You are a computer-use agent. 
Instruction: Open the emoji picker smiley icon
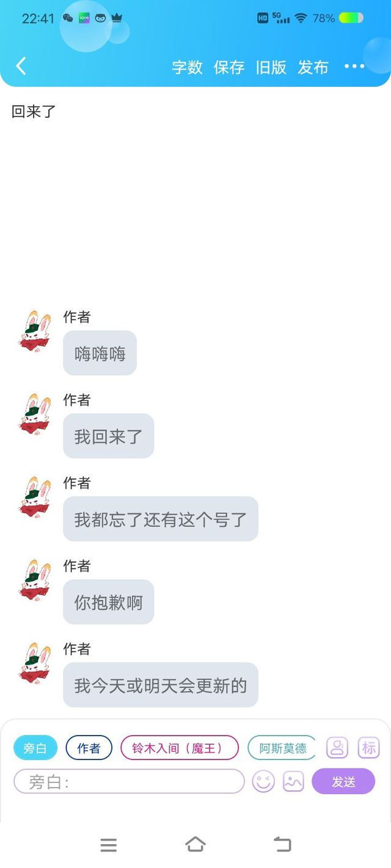[263, 781]
